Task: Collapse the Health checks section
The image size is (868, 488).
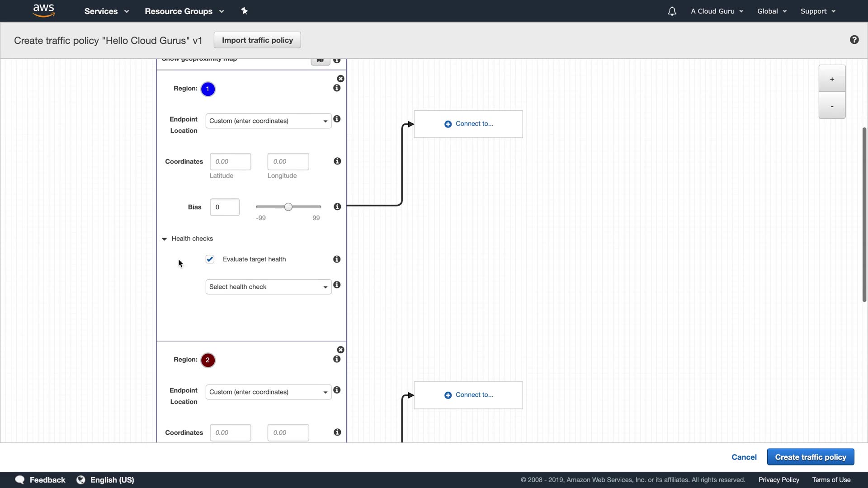Action: point(165,239)
